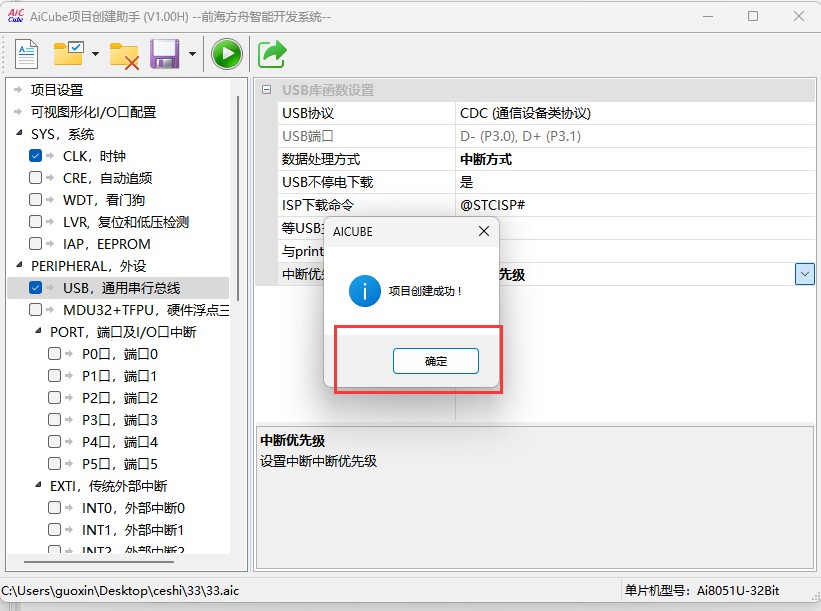
Task: Open project folder toolbar icon
Action: [69, 53]
